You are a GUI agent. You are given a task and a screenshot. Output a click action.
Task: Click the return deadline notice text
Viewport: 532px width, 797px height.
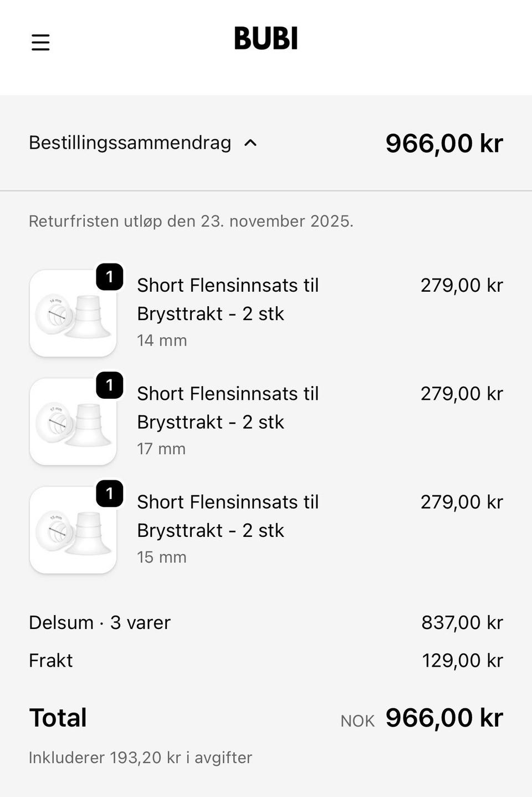tap(191, 221)
